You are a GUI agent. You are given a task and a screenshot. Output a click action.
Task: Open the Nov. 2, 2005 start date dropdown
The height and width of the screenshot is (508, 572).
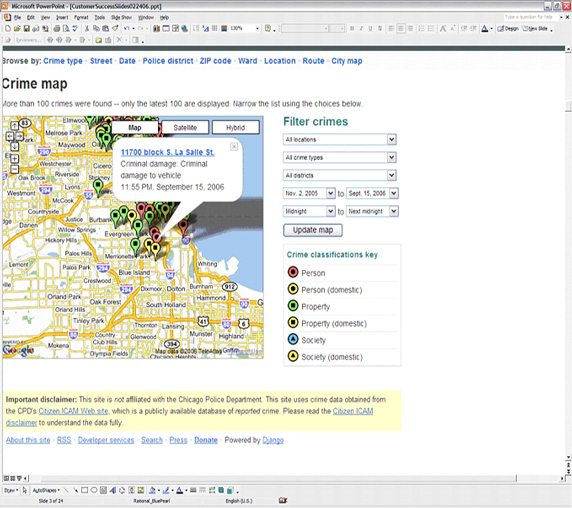point(309,193)
